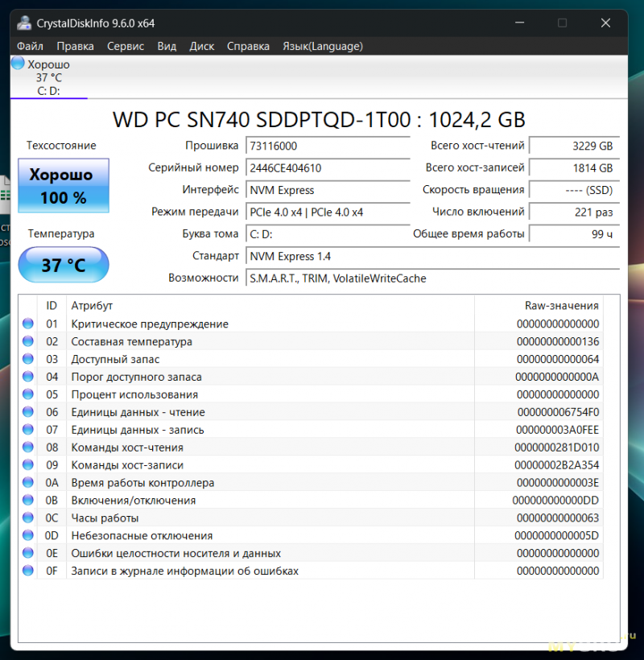Click the 37 °C temperature button
This screenshot has width=644, height=660.
pos(64,265)
